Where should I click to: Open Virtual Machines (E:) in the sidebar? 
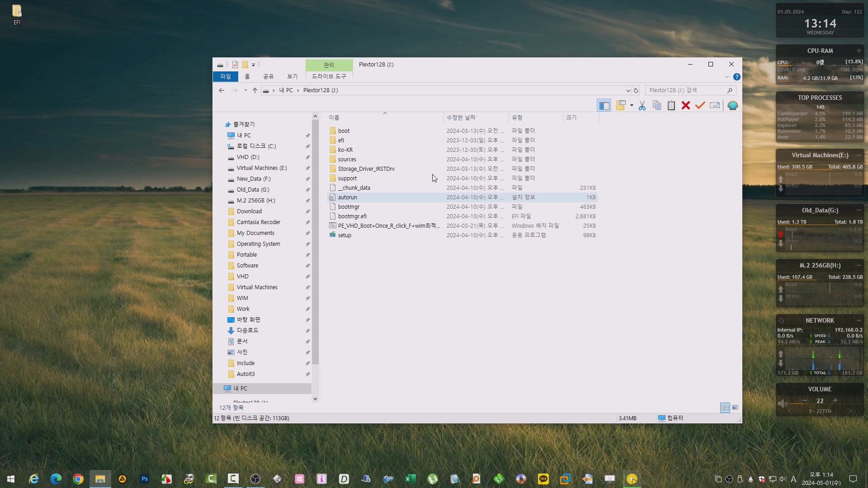coord(262,168)
